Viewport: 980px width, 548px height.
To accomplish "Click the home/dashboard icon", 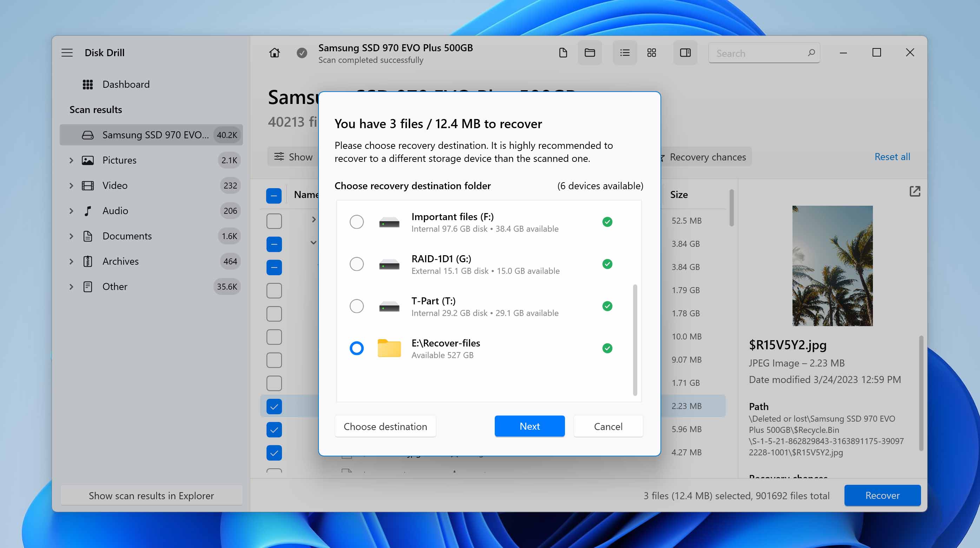I will 275,53.
